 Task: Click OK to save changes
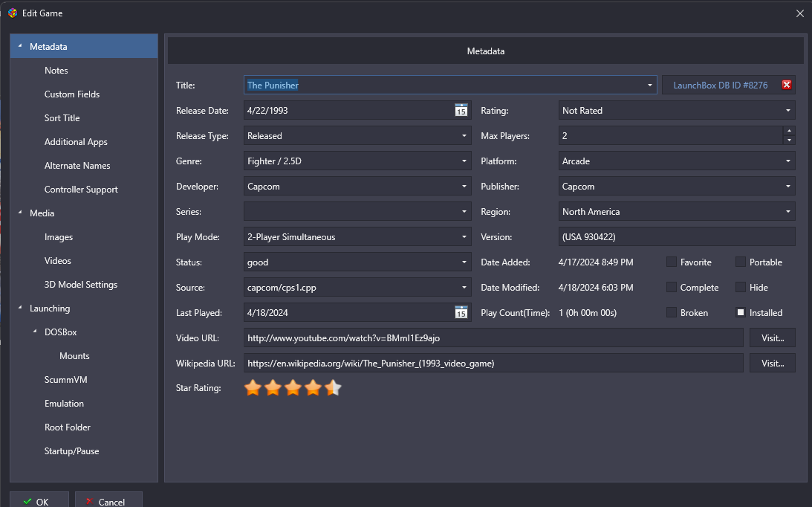pyautogui.click(x=39, y=500)
